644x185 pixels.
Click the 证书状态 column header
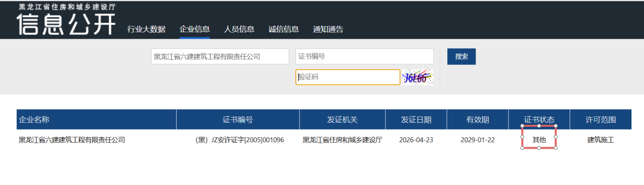click(x=539, y=120)
